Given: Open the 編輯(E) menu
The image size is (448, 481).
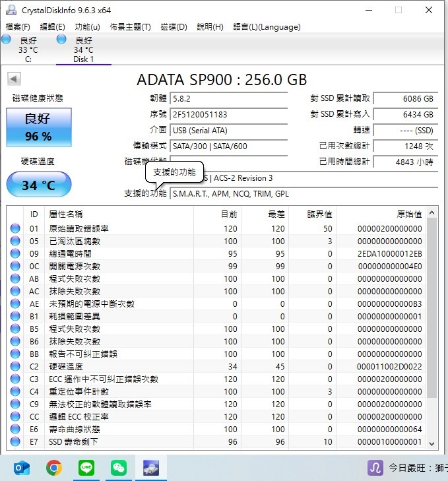Looking at the screenshot, I should [53, 27].
